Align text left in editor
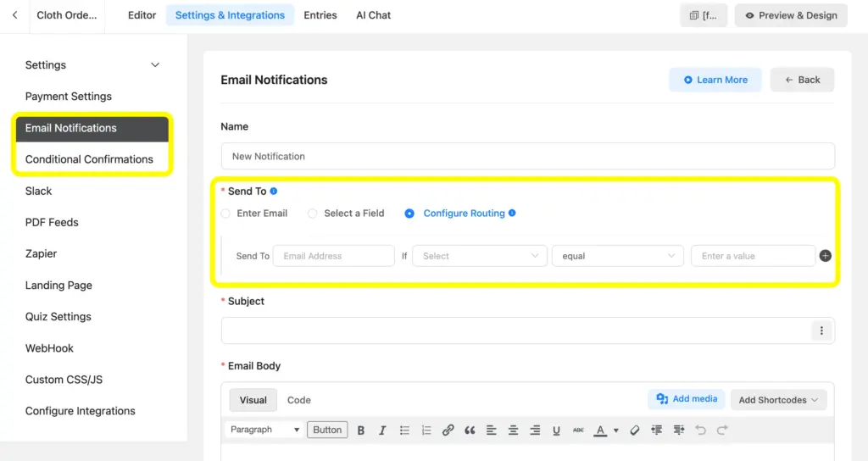The width and height of the screenshot is (868, 461). point(491,430)
